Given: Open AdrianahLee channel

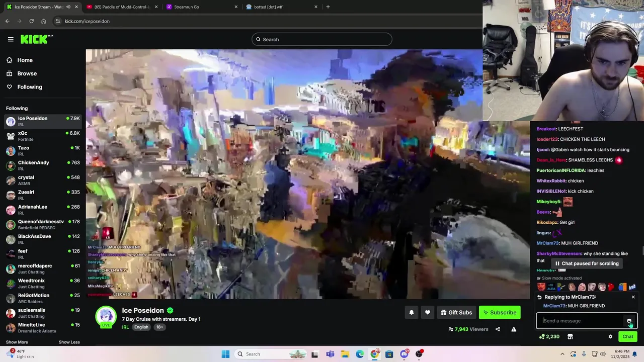Looking at the screenshot, I should (43, 210).
